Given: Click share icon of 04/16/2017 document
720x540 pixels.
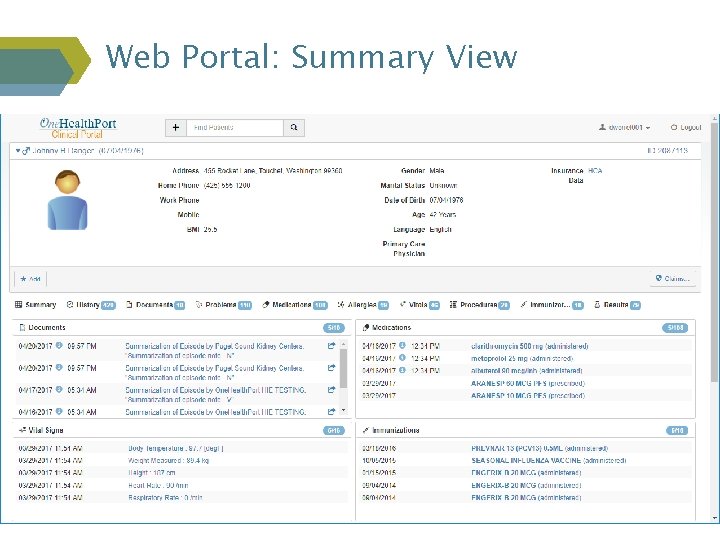Looking at the screenshot, I should coord(332,412).
